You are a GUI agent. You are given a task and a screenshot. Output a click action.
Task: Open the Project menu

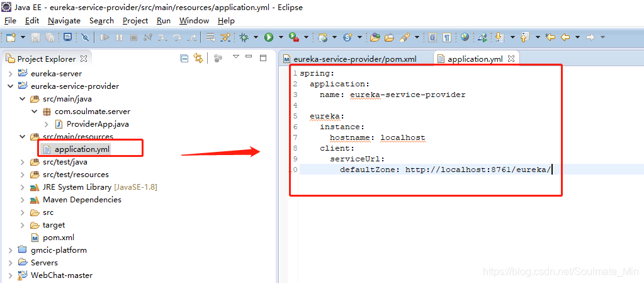(x=135, y=21)
